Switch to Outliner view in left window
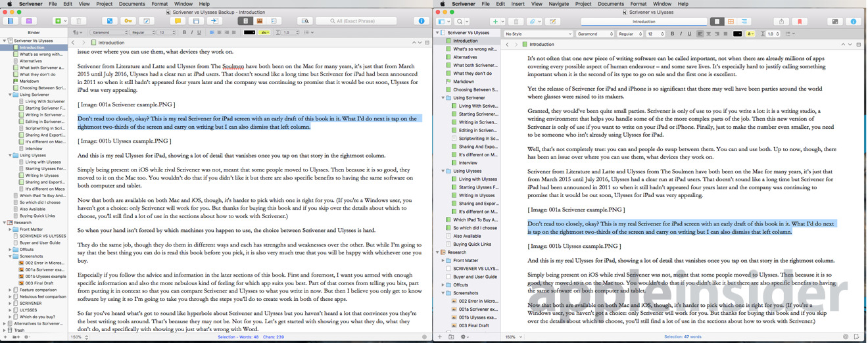868x343 pixels. (274, 21)
